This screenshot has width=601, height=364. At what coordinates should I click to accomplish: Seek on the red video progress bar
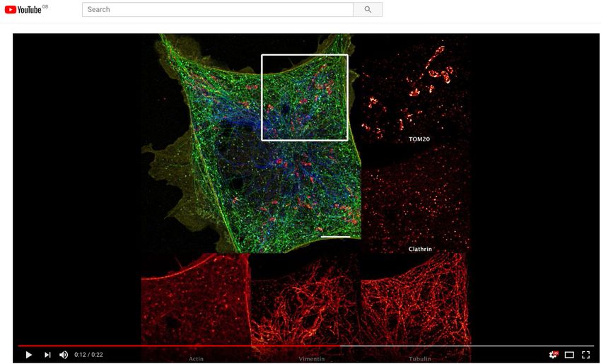pos(306,346)
